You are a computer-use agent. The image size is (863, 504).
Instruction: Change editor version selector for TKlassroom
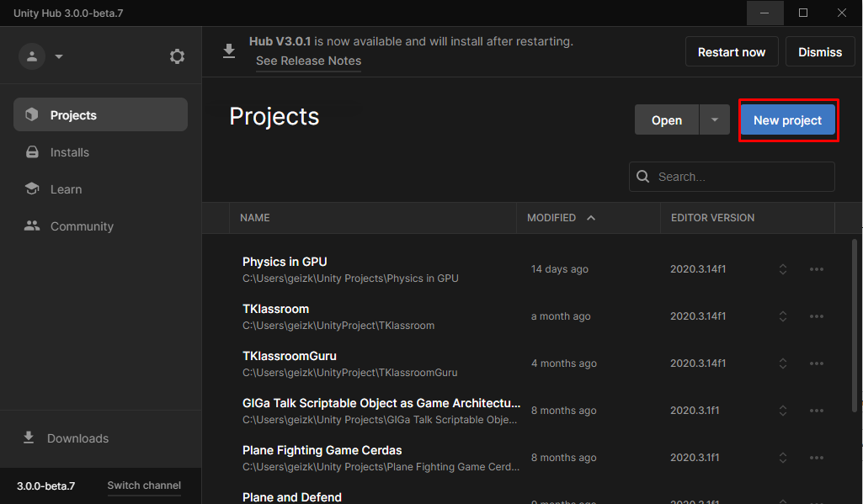pyautogui.click(x=782, y=316)
